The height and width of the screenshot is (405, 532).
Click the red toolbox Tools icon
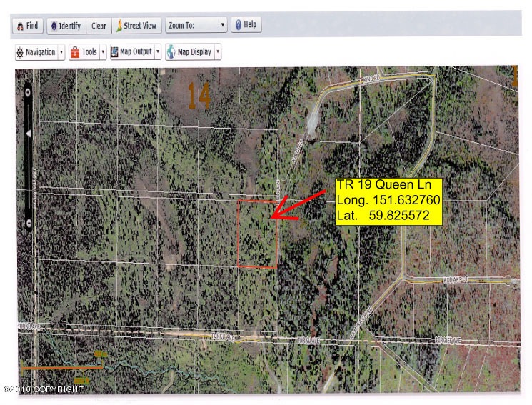[75, 52]
